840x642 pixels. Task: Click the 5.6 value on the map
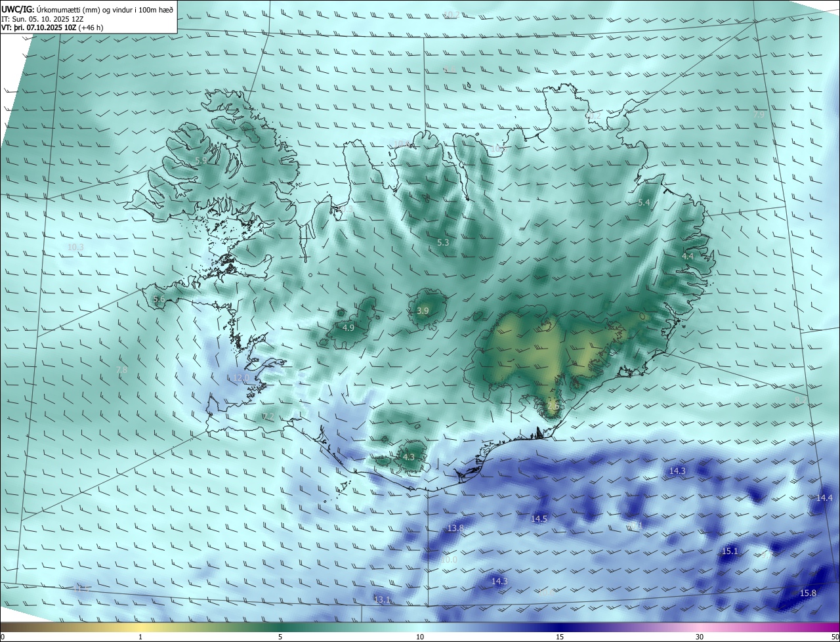159,299
